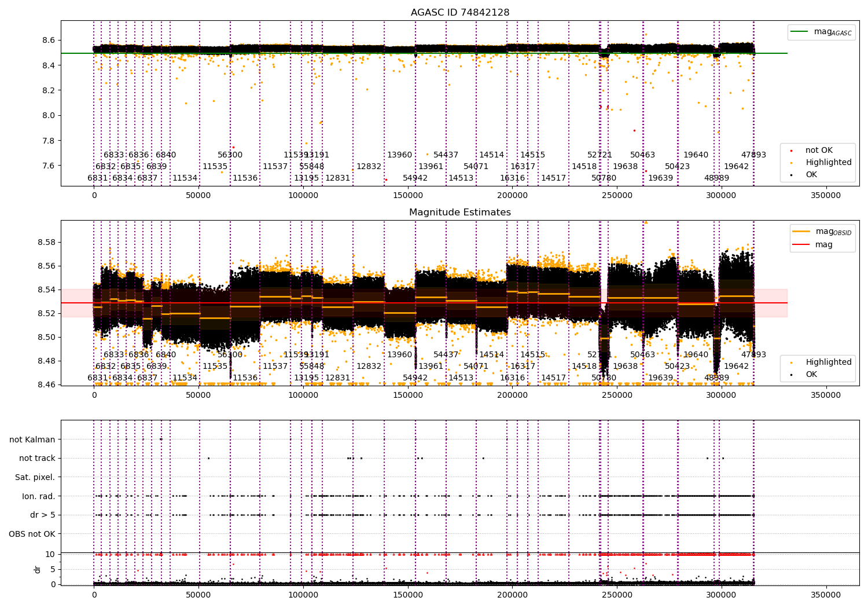Click OBSID label '56300' in the top plot

[230, 155]
